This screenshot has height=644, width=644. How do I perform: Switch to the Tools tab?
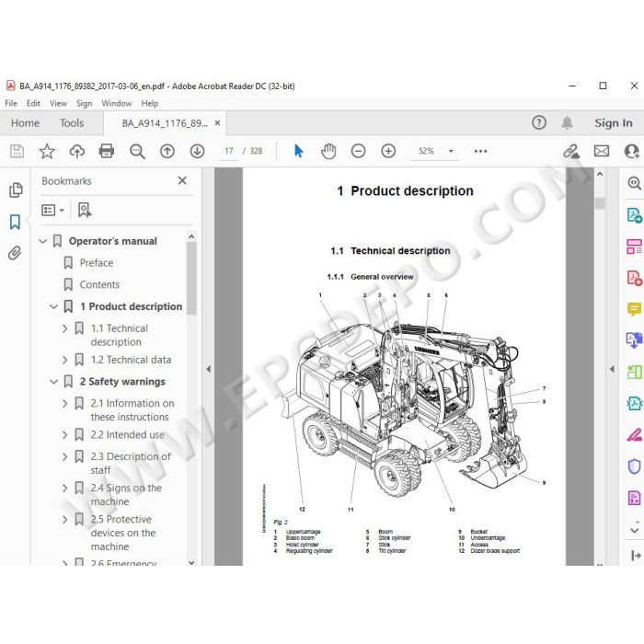pyautogui.click(x=72, y=122)
